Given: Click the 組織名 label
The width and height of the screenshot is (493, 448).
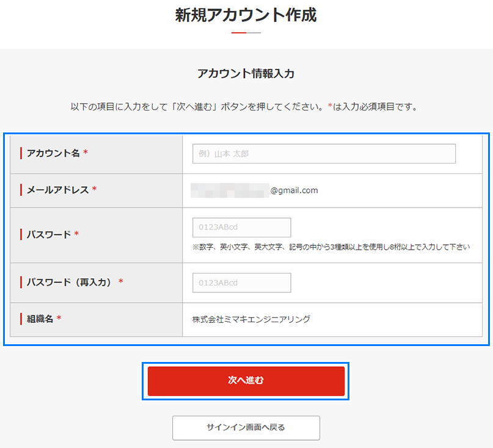Looking at the screenshot, I should 41,319.
